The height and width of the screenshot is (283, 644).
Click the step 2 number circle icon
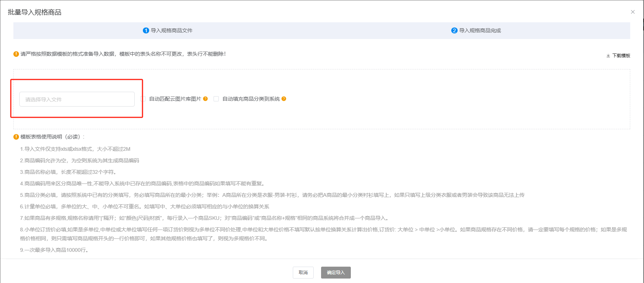coord(454,30)
